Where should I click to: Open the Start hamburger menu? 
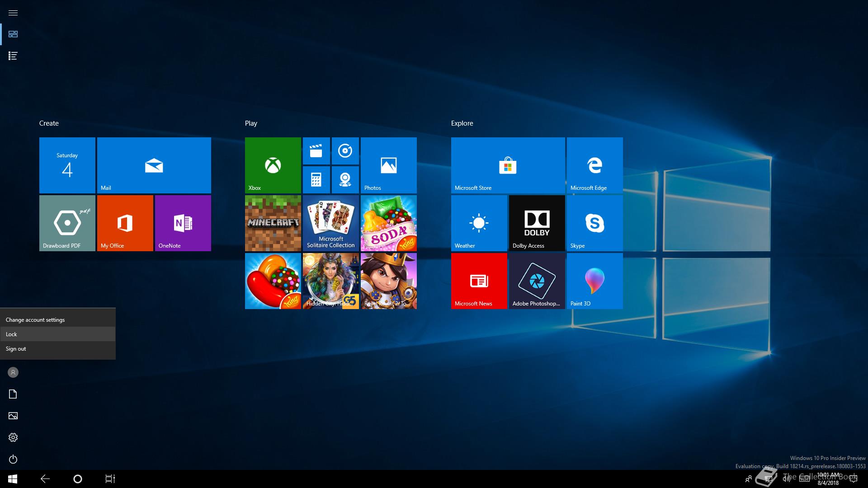(13, 13)
